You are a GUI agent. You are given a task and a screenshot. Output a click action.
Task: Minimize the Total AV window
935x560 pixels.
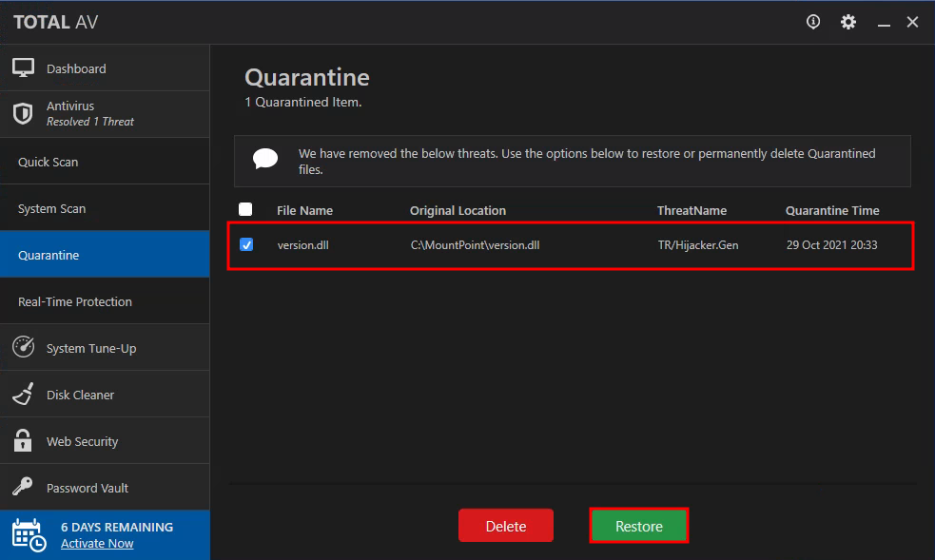coord(884,23)
